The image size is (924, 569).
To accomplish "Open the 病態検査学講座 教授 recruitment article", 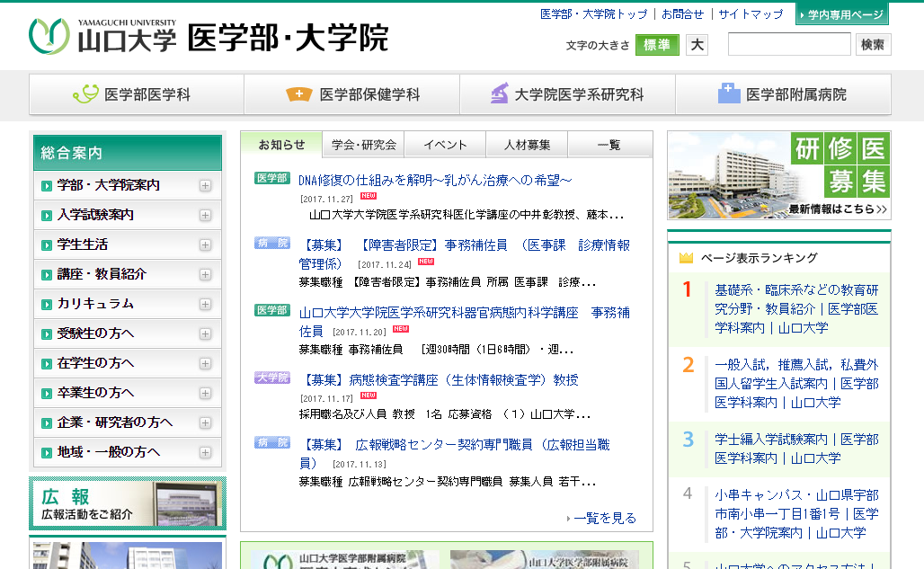I will [x=439, y=380].
